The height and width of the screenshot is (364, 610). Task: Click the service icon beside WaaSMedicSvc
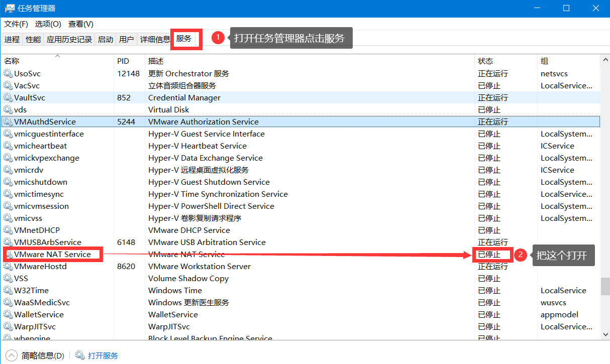click(8, 302)
